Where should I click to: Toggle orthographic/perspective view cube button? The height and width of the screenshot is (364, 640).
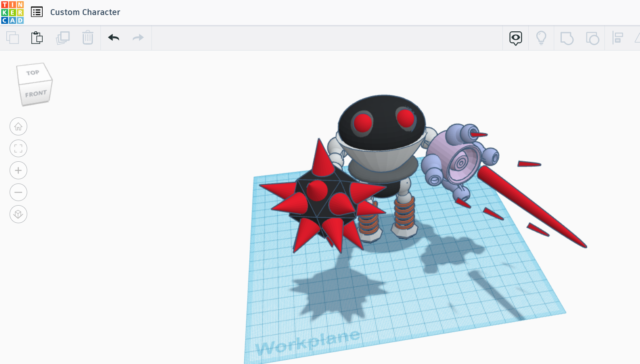pyautogui.click(x=18, y=214)
